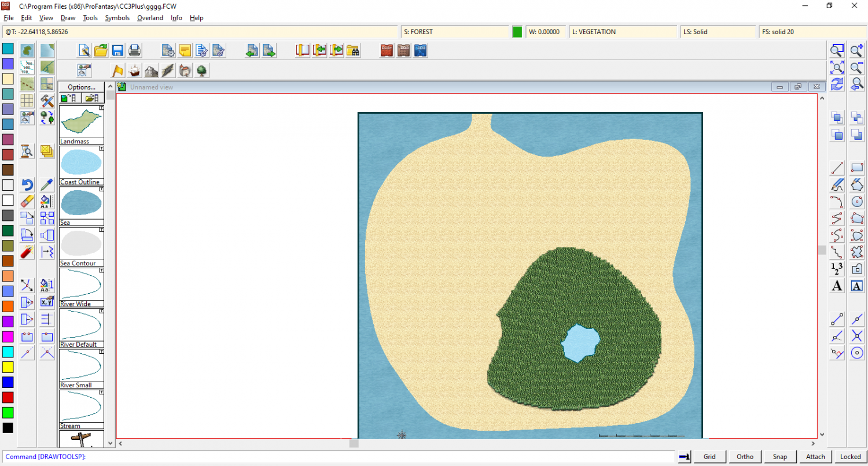Toggle the Locked button
Image resolution: width=868 pixels, height=466 pixels.
point(851,457)
